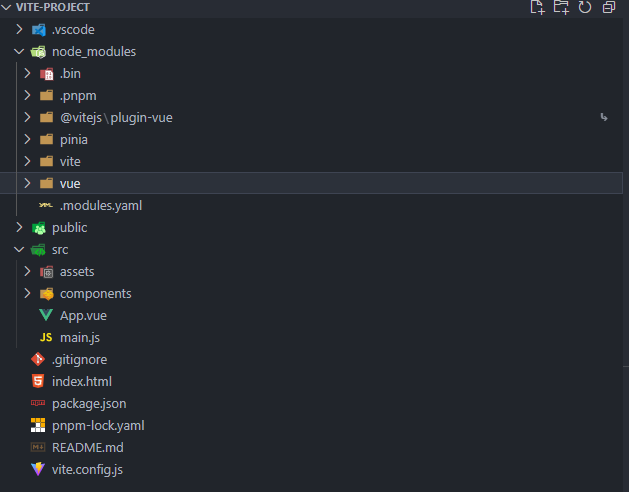Click the symlink arrow on @vitejs row
This screenshot has height=492, width=629.
(x=604, y=117)
